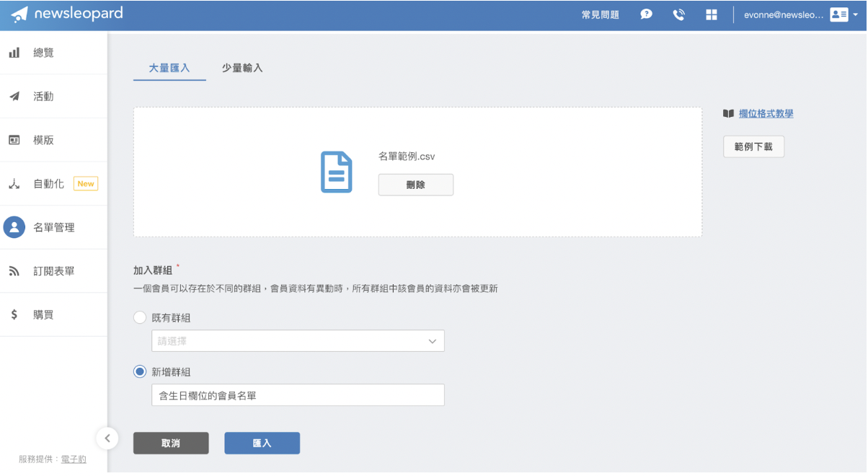Follow the 電子豹 provider link
Viewport: 868px width, 476px height.
(74, 459)
